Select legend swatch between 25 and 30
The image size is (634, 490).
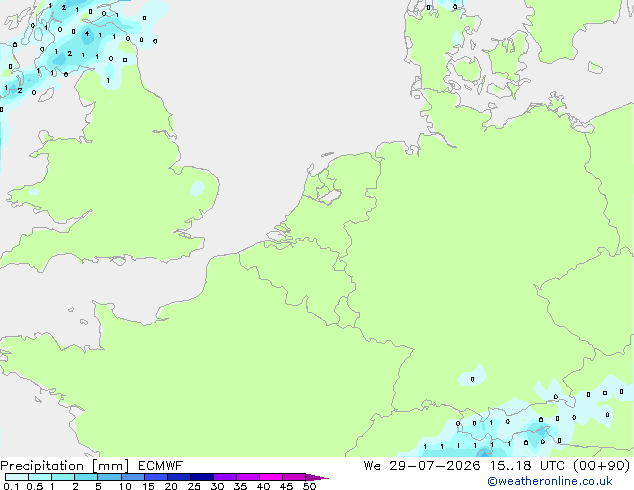[201, 477]
